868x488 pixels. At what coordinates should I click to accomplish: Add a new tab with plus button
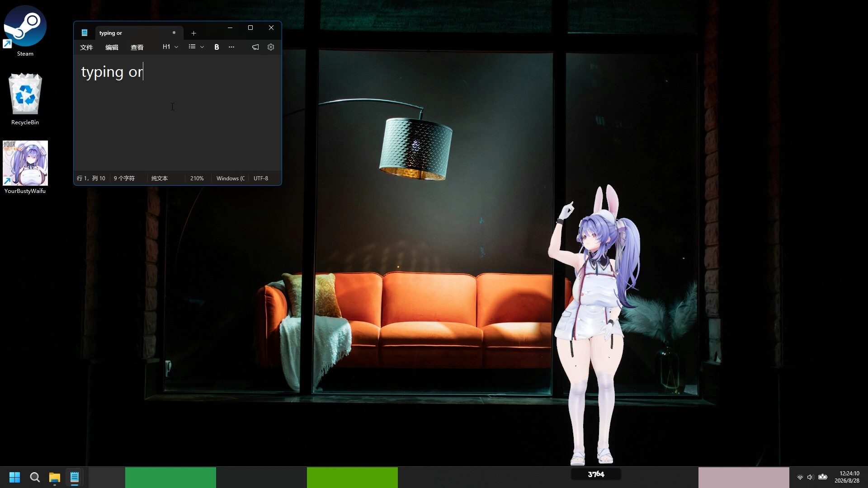point(193,33)
